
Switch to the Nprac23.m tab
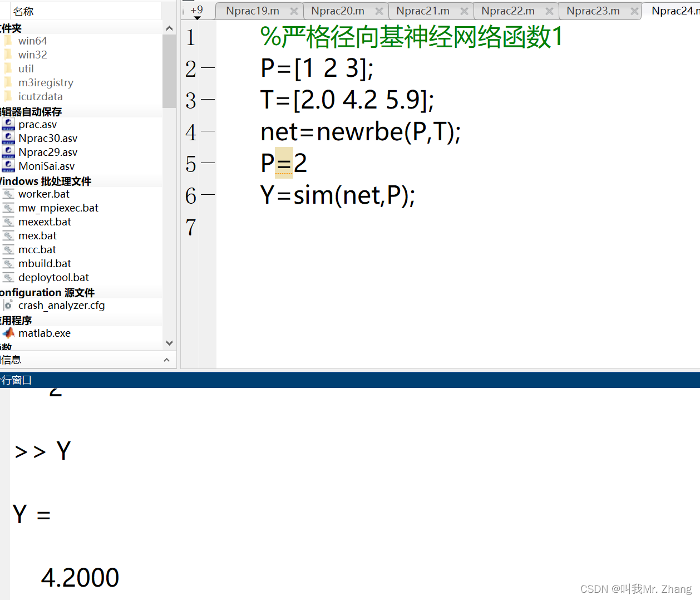pyautogui.click(x=592, y=10)
